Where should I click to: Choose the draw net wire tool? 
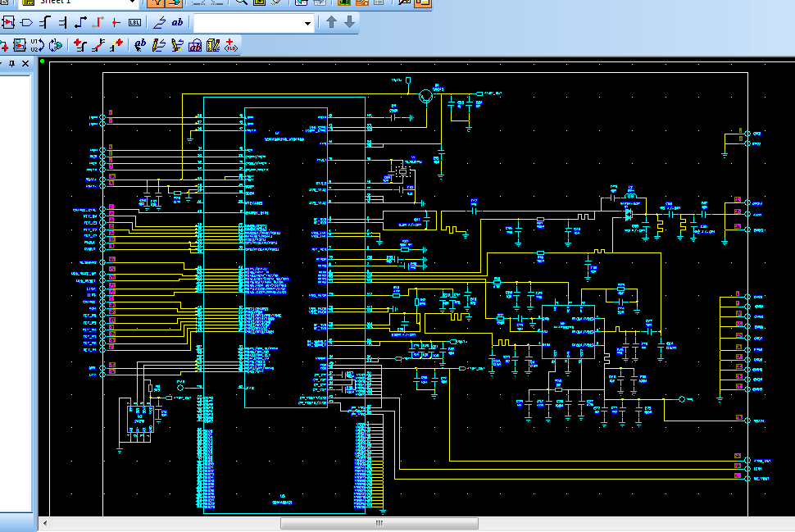click(x=81, y=22)
